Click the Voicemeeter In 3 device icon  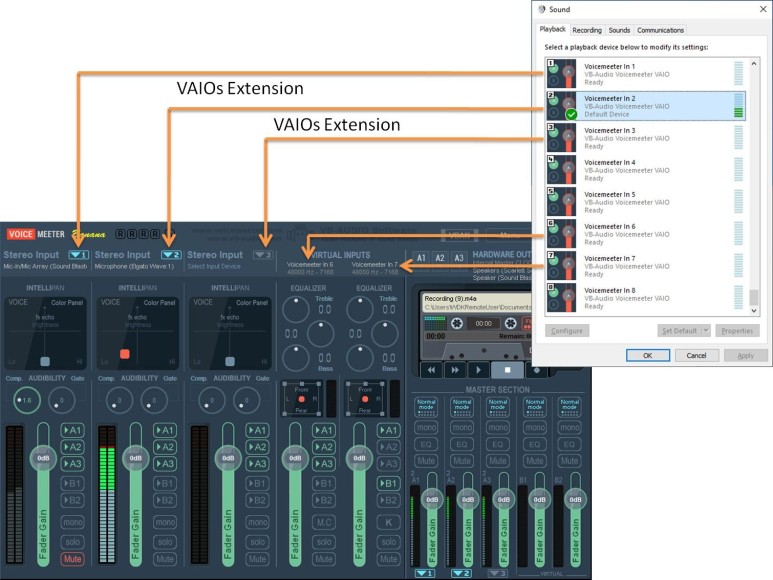coord(561,137)
